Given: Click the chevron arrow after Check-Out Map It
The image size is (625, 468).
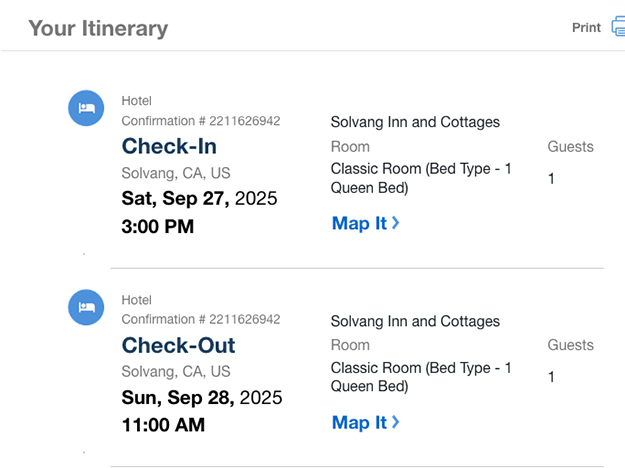Looking at the screenshot, I should pos(396,422).
